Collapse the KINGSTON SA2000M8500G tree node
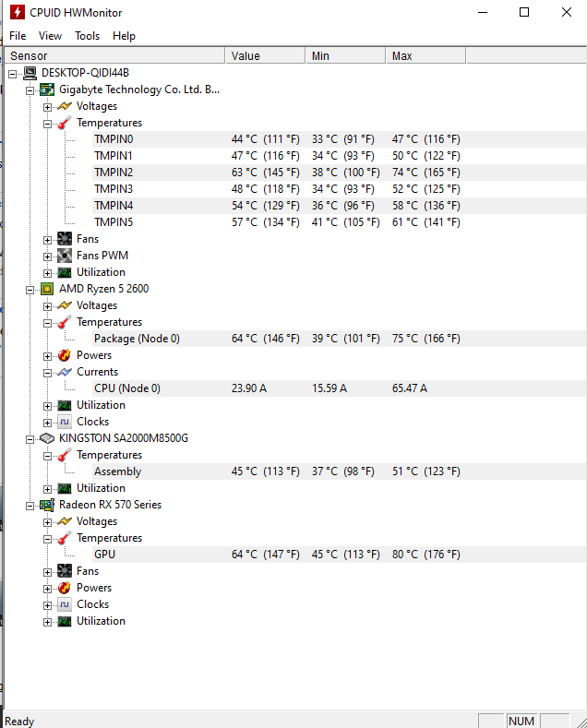 pyautogui.click(x=30, y=438)
